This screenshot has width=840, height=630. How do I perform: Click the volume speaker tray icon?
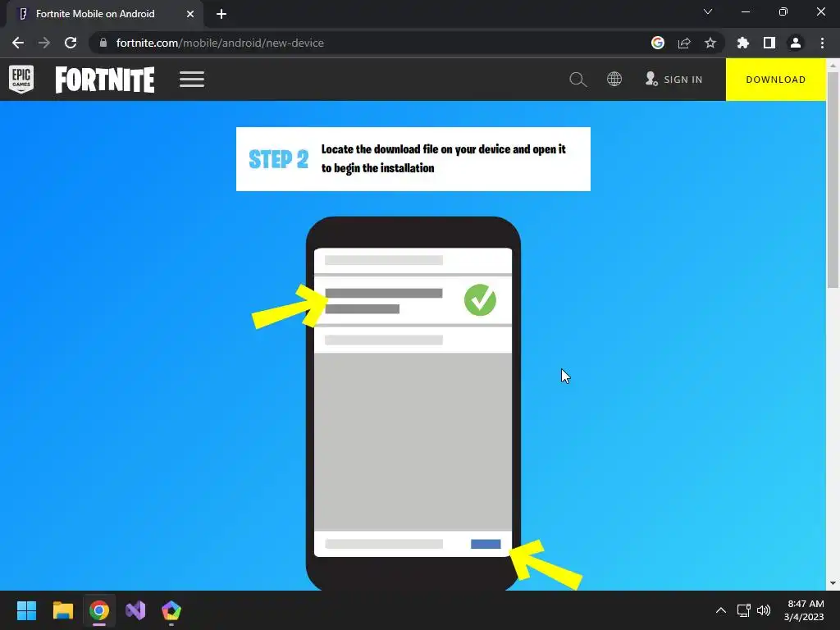click(x=764, y=610)
